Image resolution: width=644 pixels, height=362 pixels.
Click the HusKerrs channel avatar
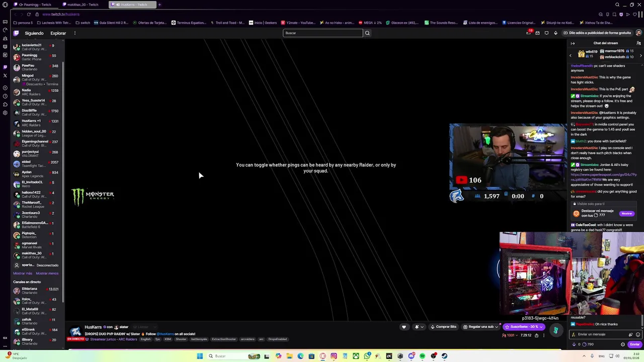point(75,332)
